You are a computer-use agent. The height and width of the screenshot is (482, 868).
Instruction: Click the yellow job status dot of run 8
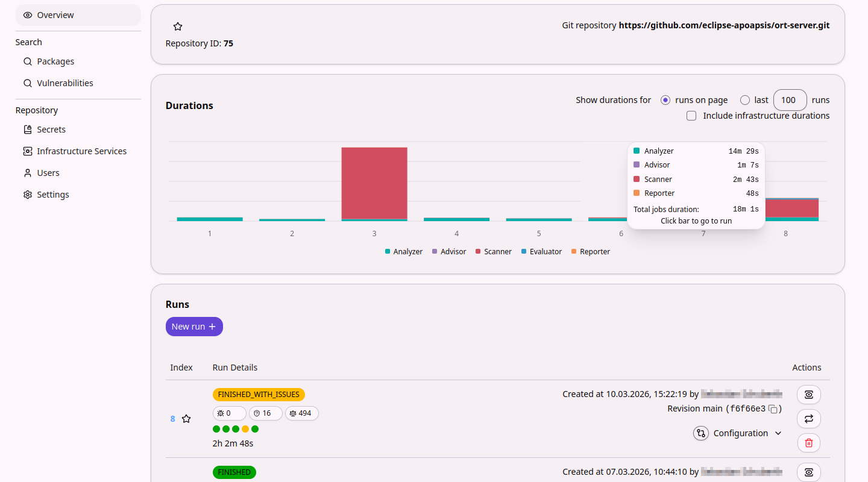tap(245, 429)
